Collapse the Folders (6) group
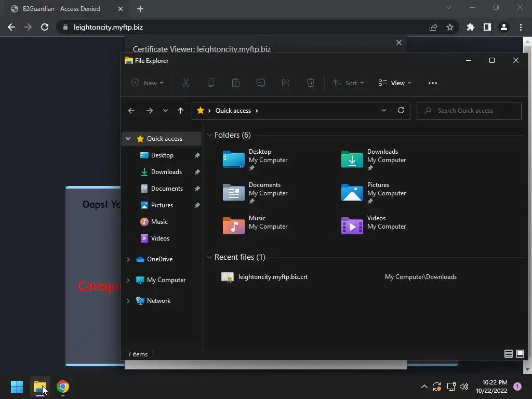The height and width of the screenshot is (399, 532). point(209,135)
